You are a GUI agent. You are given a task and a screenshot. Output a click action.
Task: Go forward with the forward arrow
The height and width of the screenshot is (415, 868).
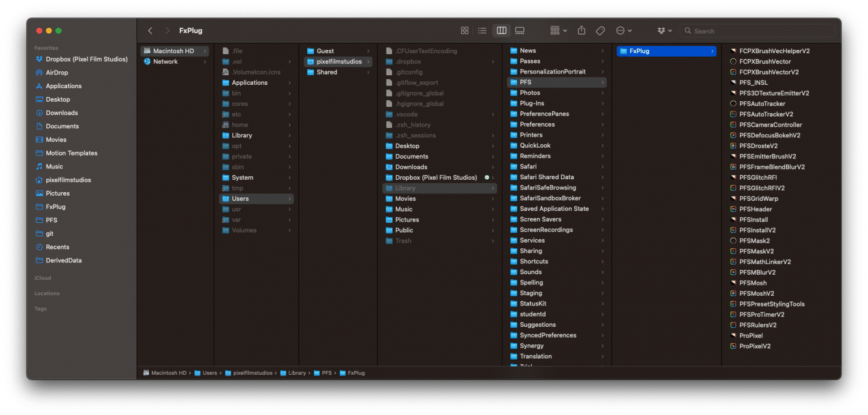(167, 31)
